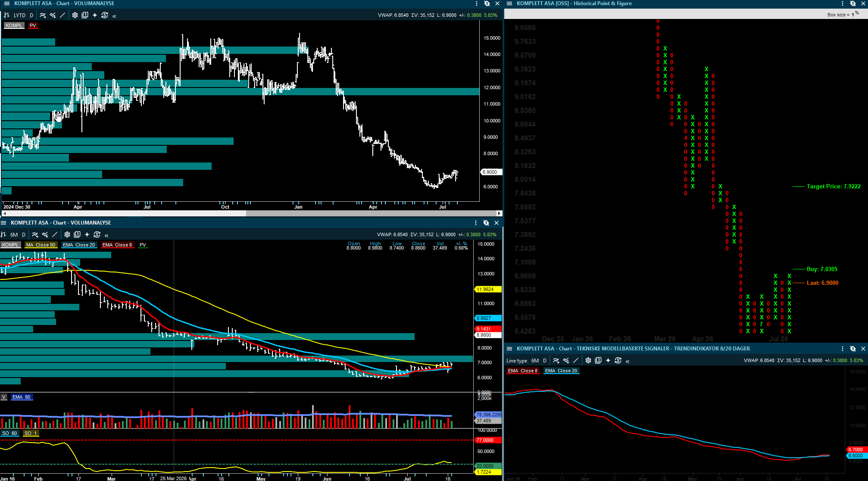
Task: Select trend line tool in 6M VOLUMANALYSE chart
Action: click(55, 234)
